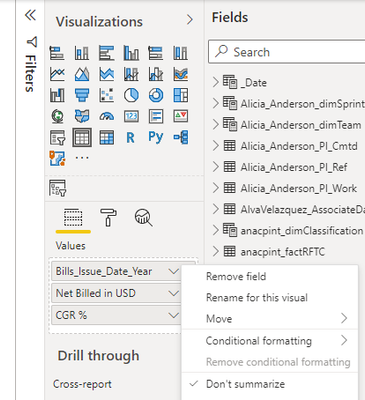Select the ArcGIS Maps visual
Screen dimensions: 365x400
[57, 158]
